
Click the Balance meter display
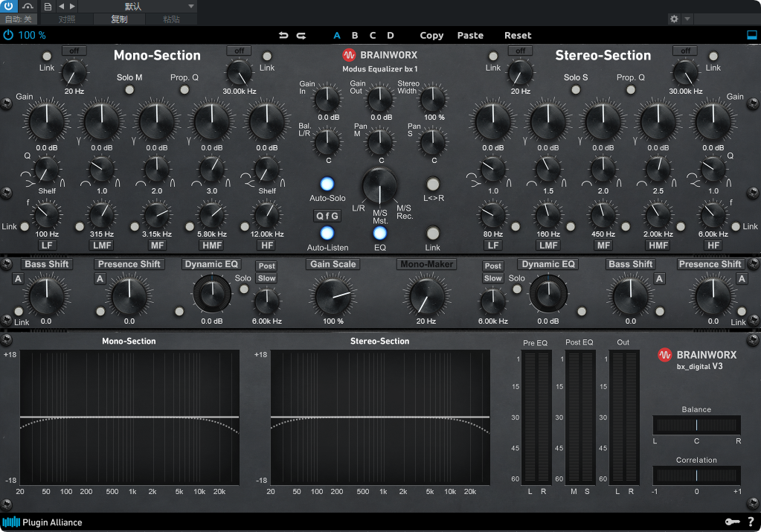(696, 425)
